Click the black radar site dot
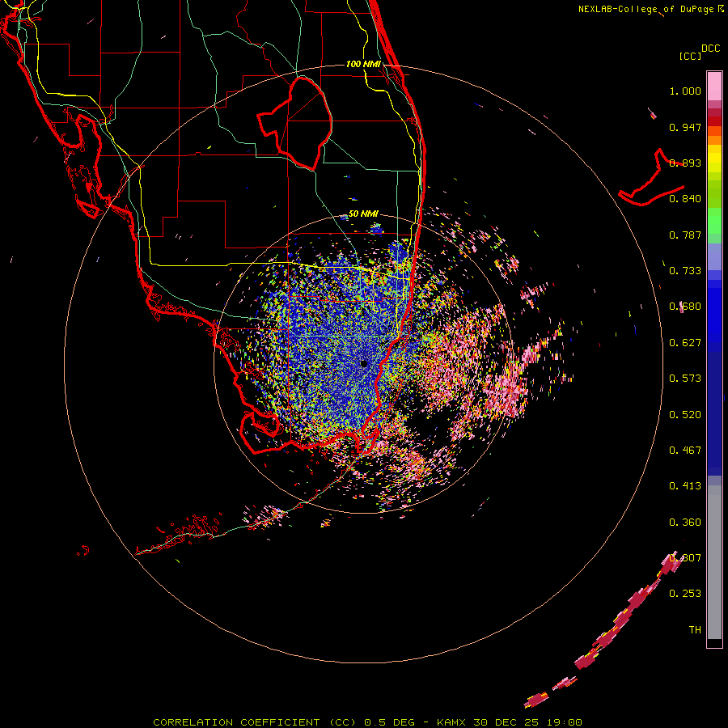 click(364, 363)
